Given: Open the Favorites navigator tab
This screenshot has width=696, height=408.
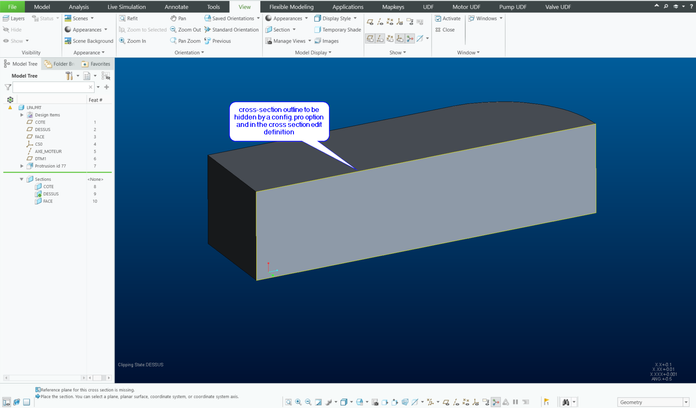Looking at the screenshot, I should tap(97, 63).
